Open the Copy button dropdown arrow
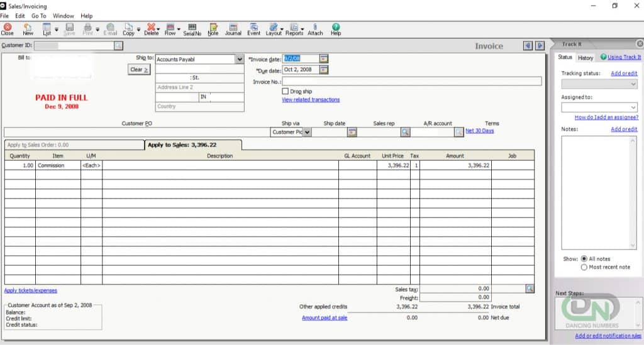Image resolution: width=644 pixels, height=345 pixels. [x=138, y=30]
